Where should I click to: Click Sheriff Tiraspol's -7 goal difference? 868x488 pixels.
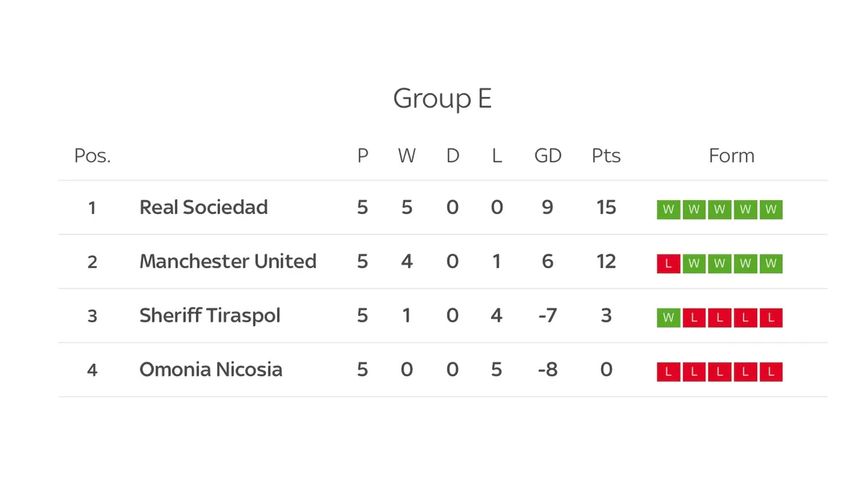click(x=547, y=316)
